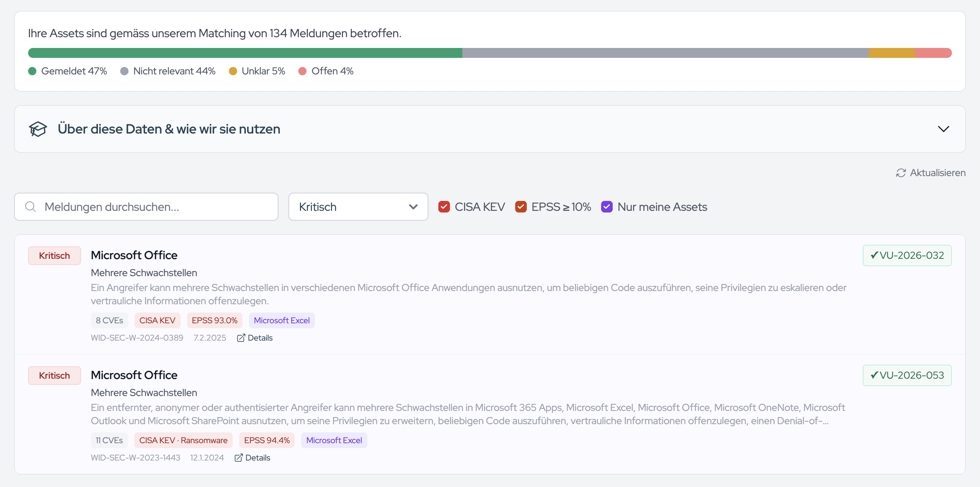This screenshot has height=487, width=980.
Task: Click the yellow Unklar legend dot
Action: tap(233, 71)
